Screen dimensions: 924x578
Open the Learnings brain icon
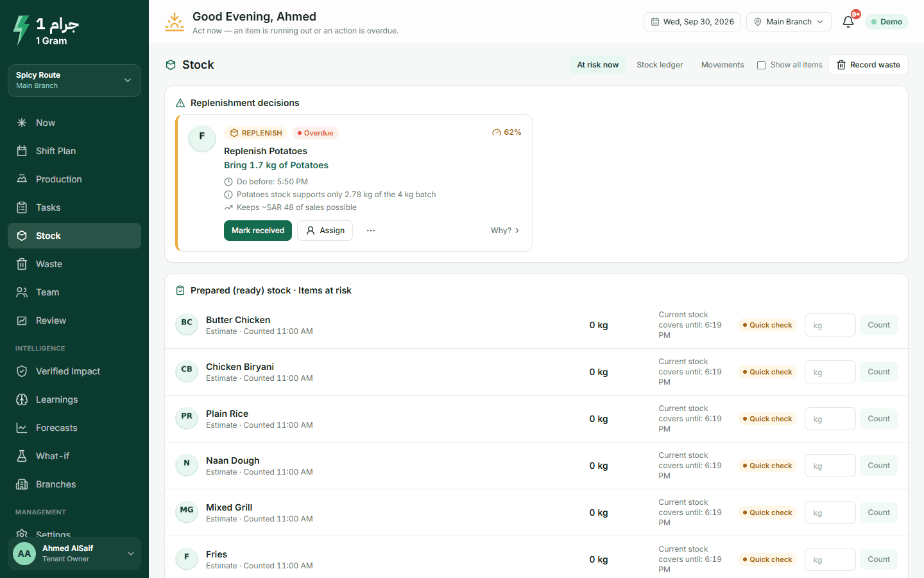click(22, 399)
